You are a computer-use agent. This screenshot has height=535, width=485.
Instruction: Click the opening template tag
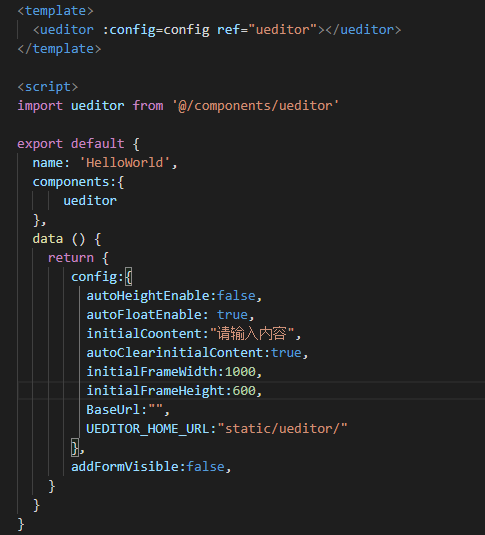click(x=55, y=11)
